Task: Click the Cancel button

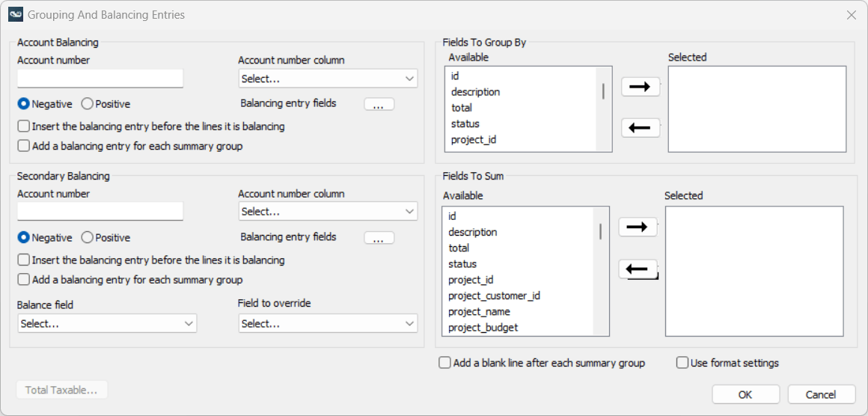Action: coord(820,394)
